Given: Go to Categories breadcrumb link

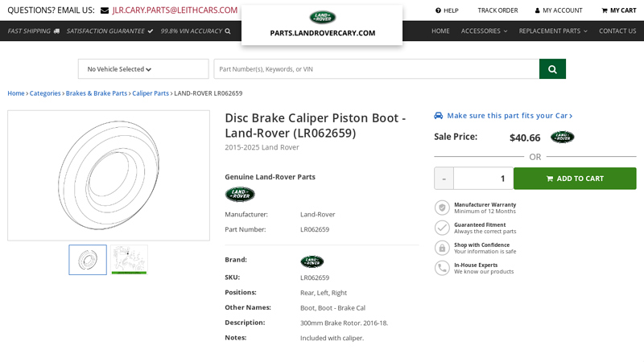Looking at the screenshot, I should tap(45, 93).
